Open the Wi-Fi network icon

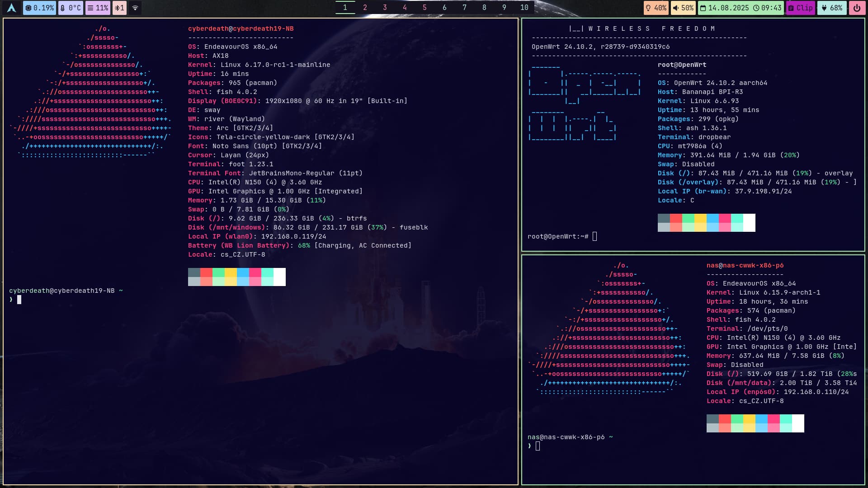tap(135, 8)
